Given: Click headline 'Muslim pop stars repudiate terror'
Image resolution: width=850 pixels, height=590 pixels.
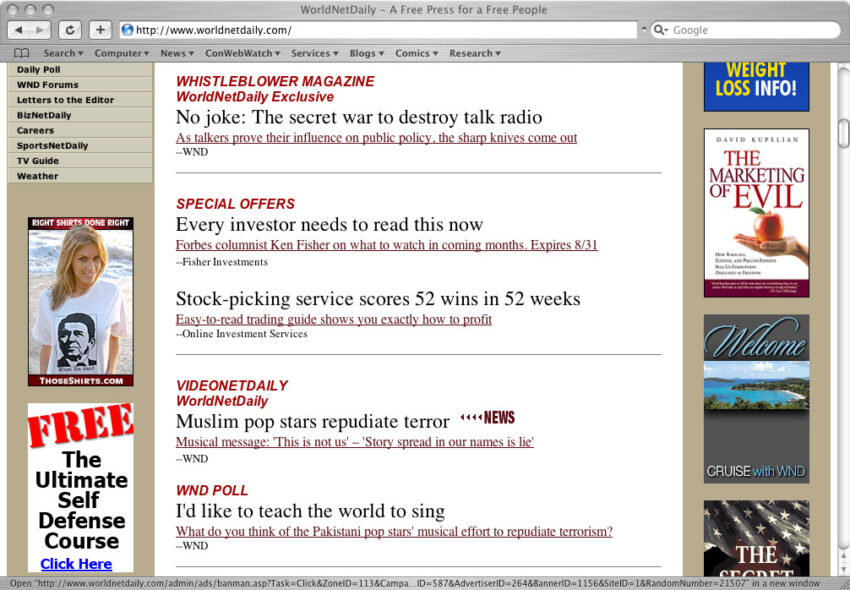Looking at the screenshot, I should (x=312, y=421).
